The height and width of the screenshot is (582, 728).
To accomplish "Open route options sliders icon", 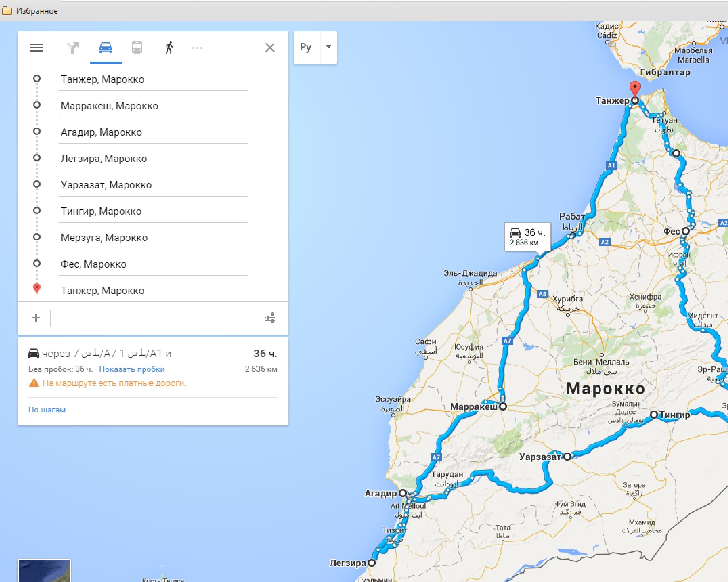I will pos(270,318).
